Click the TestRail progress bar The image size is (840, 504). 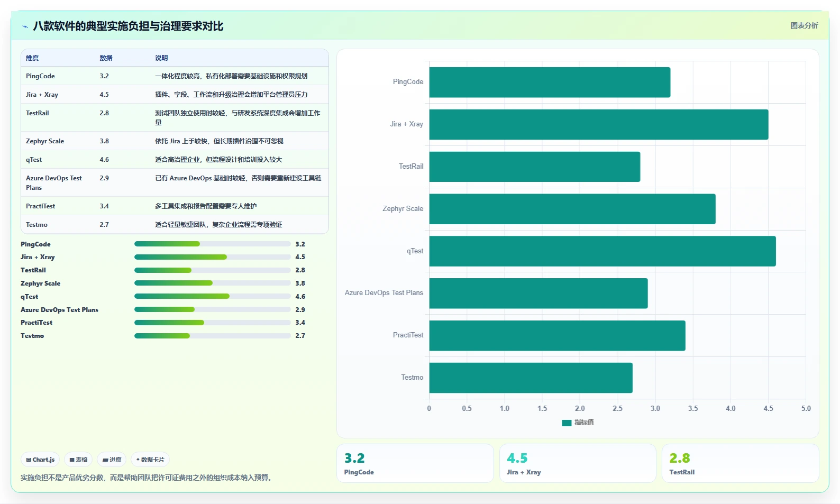[x=213, y=270]
